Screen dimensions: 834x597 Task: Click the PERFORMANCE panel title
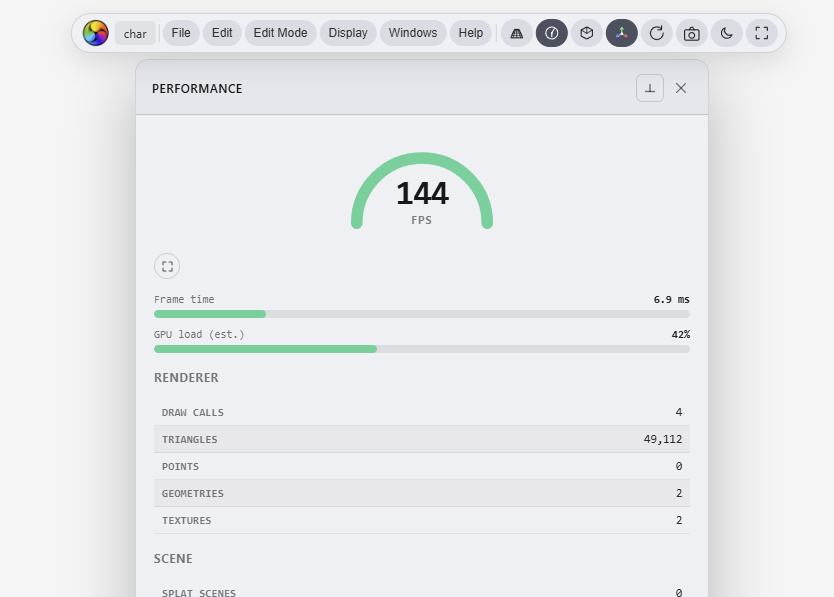[197, 89]
